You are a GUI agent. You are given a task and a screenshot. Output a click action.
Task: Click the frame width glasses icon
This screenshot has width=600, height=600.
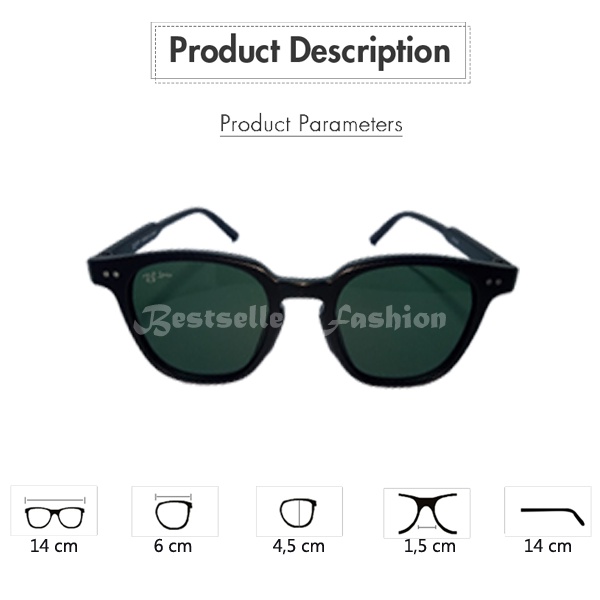tap(54, 511)
